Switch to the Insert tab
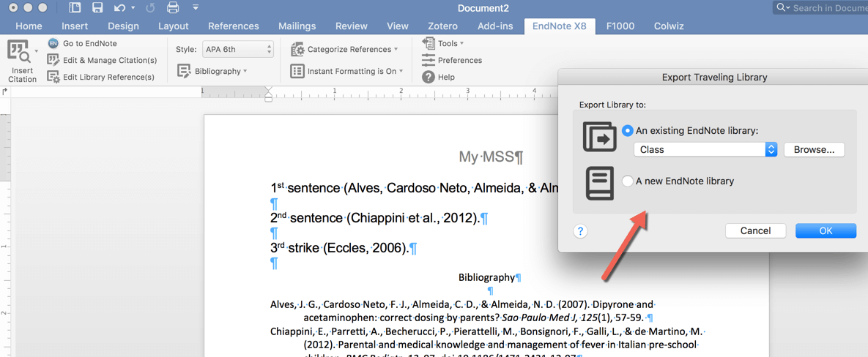 [x=75, y=26]
